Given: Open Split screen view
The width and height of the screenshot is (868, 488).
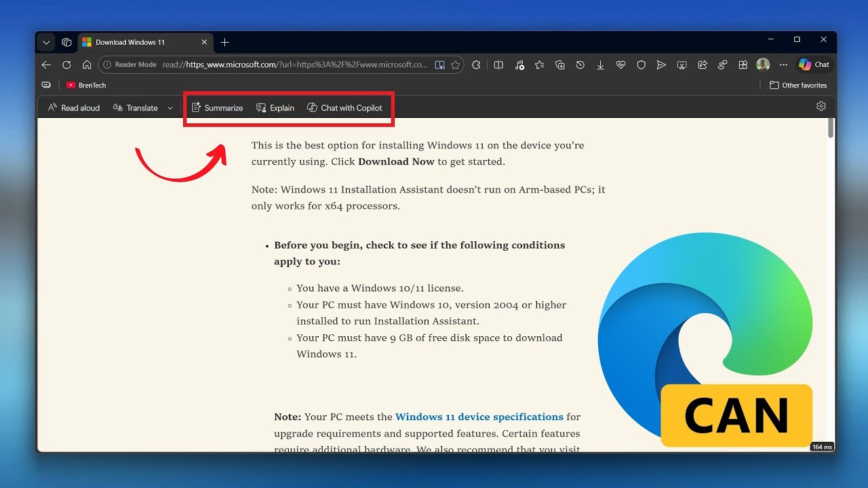Looking at the screenshot, I should pyautogui.click(x=498, y=65).
